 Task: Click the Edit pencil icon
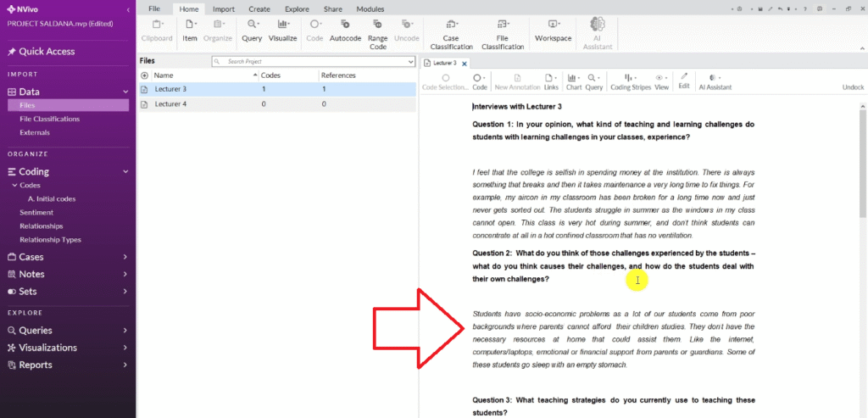coord(683,81)
